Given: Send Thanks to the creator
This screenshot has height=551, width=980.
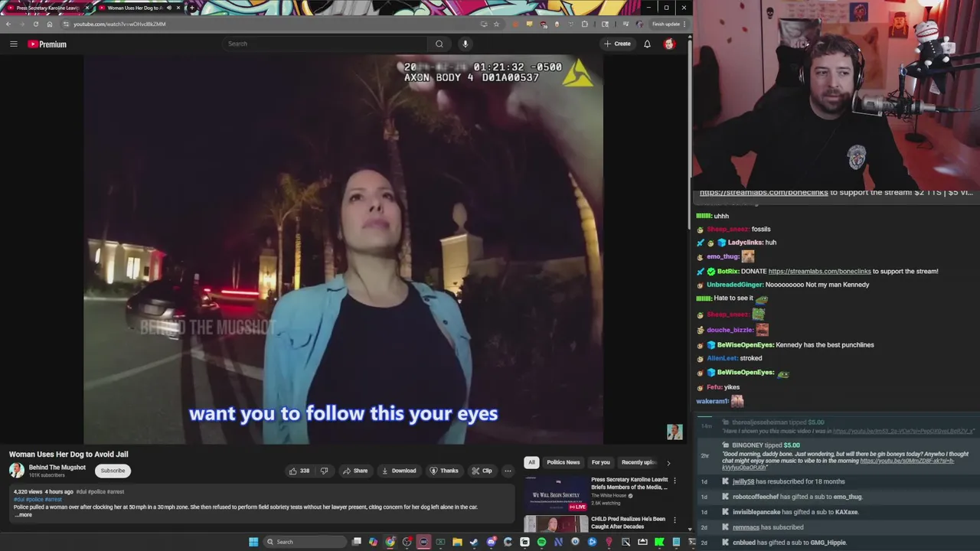Looking at the screenshot, I should [x=444, y=471].
